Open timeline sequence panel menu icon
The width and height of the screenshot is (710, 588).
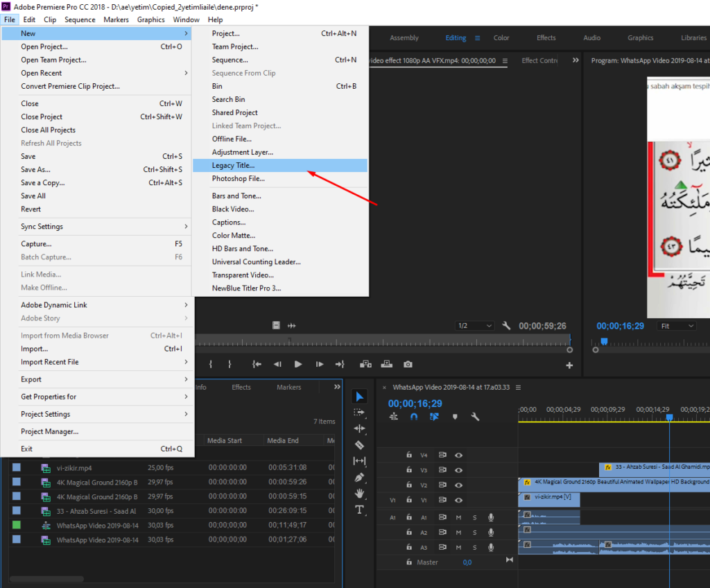519,388
